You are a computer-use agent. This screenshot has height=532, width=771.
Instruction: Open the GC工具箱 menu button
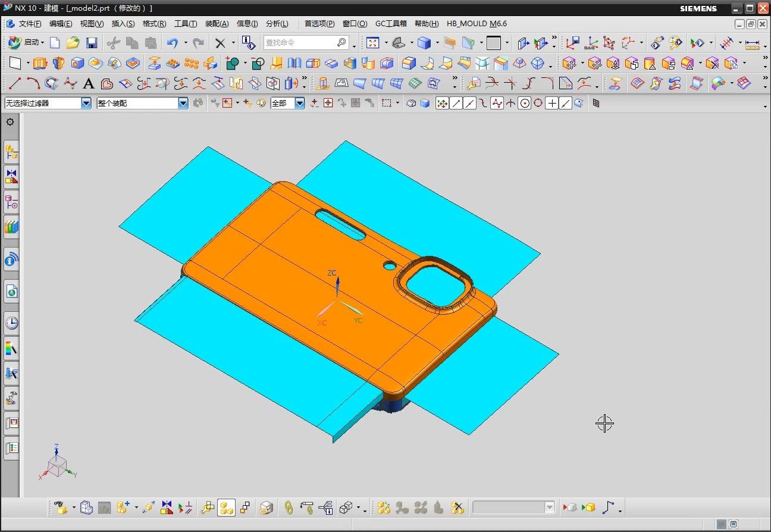[391, 24]
